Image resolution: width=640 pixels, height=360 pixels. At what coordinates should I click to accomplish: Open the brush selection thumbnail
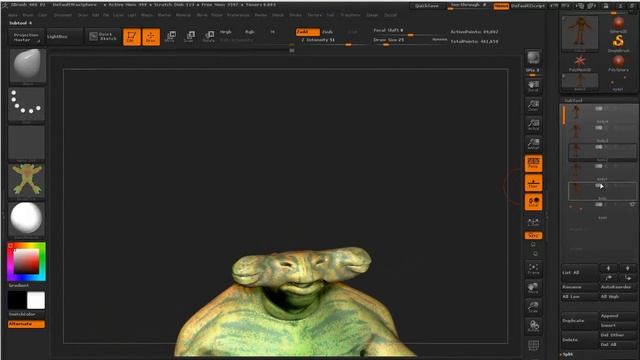pyautogui.click(x=27, y=67)
